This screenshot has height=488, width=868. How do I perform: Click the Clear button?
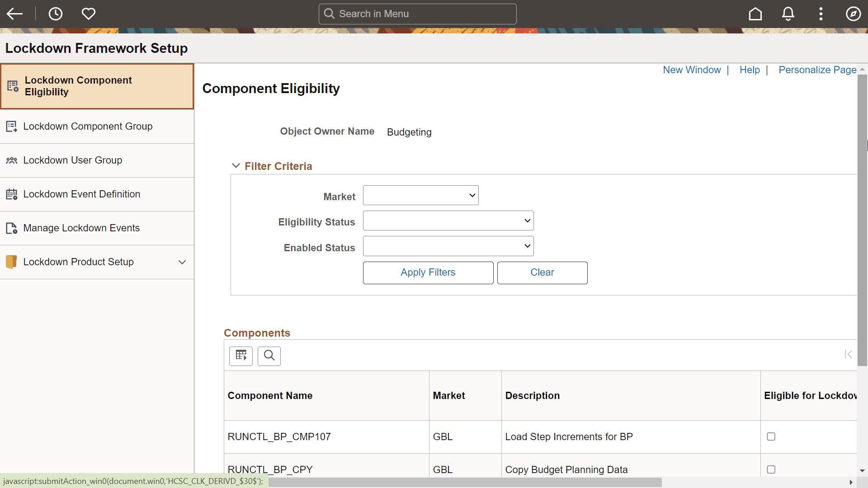click(x=542, y=273)
